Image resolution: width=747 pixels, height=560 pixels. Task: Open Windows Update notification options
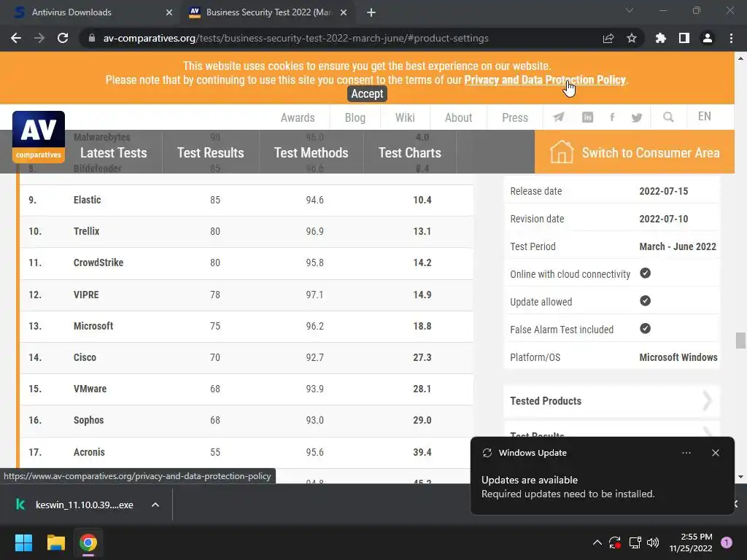point(686,453)
